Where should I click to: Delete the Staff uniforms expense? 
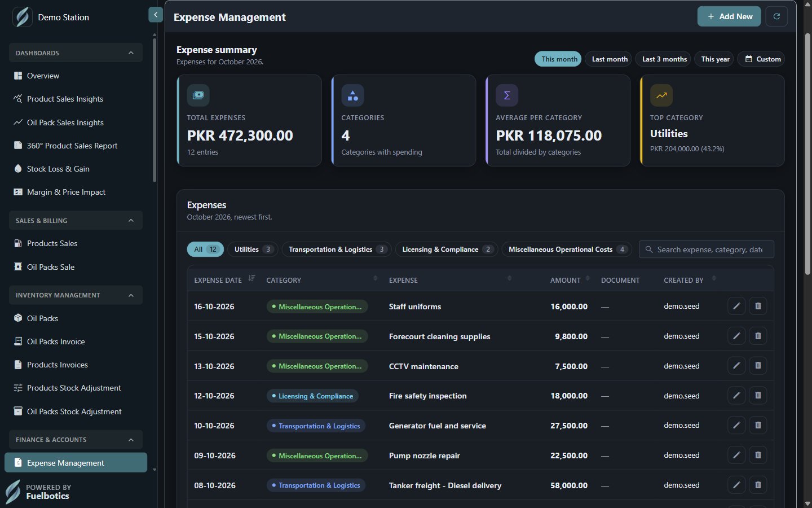[758, 306]
